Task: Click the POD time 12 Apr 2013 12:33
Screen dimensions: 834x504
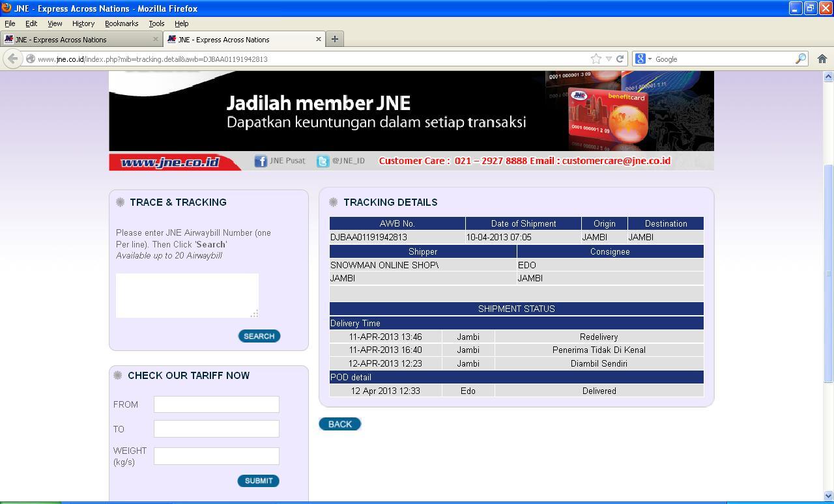Action: click(x=385, y=391)
